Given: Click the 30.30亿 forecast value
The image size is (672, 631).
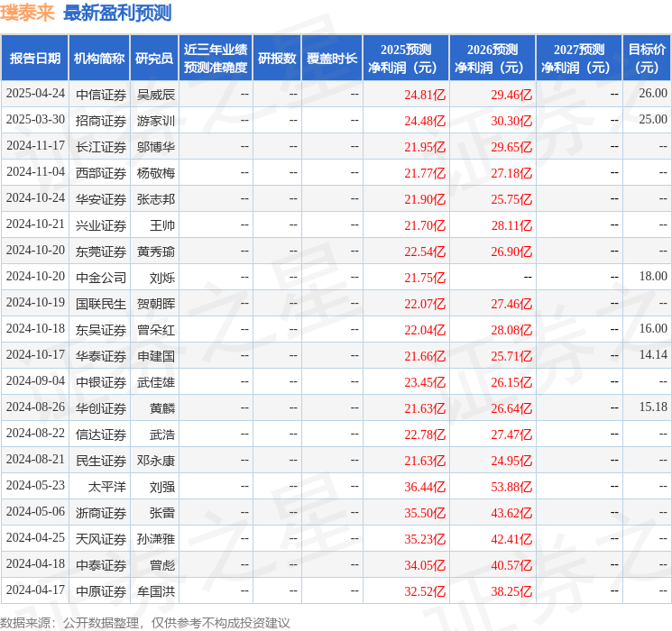Looking at the screenshot, I should point(511,121).
